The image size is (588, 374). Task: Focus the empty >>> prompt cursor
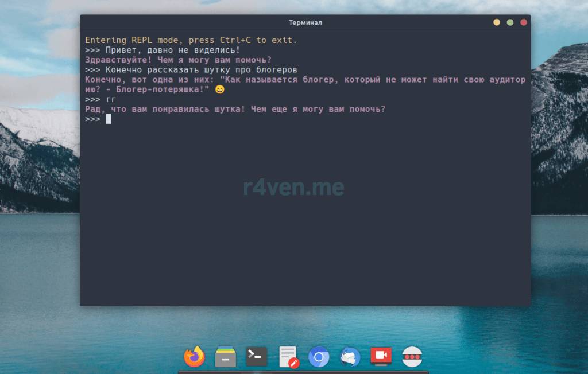tap(108, 119)
